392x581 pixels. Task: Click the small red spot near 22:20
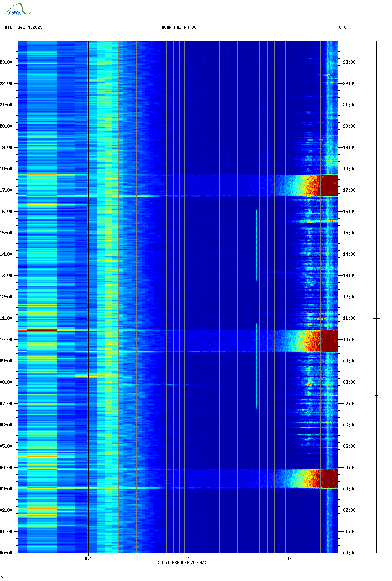(331, 75)
